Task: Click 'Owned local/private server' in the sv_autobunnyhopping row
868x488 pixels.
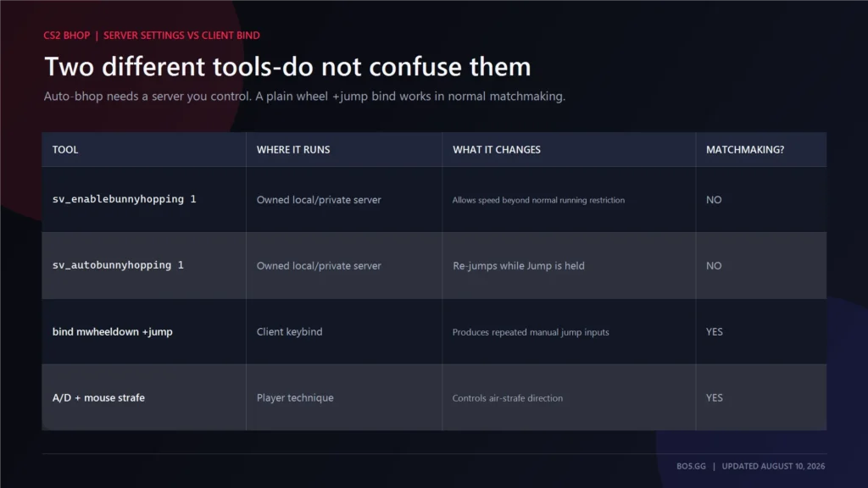Action: (x=319, y=265)
